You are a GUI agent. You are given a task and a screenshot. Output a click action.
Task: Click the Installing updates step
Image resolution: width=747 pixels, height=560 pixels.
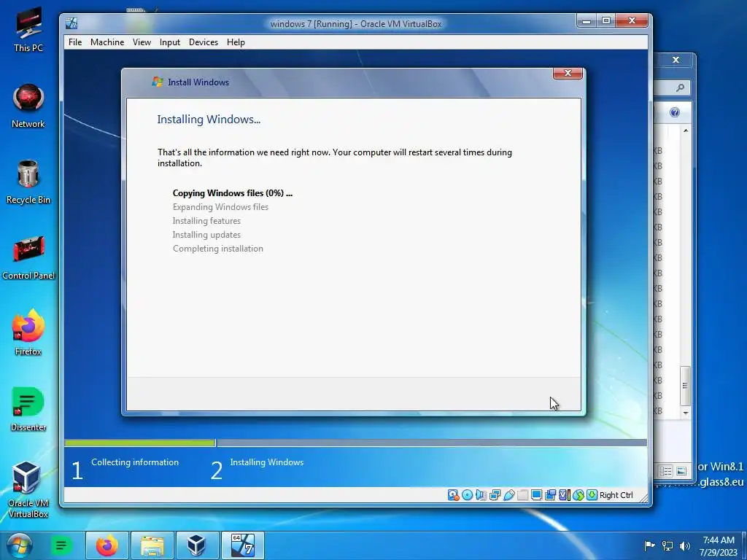coord(206,235)
